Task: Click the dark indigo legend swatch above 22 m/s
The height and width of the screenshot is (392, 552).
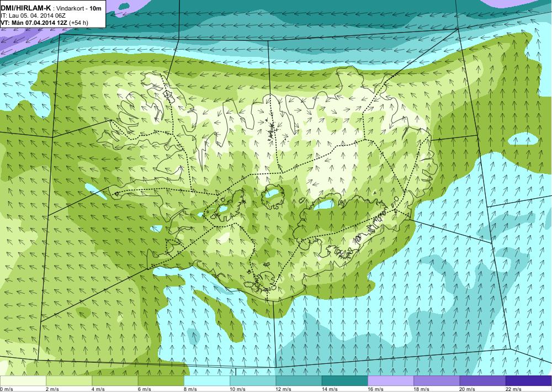Action: coord(528,381)
